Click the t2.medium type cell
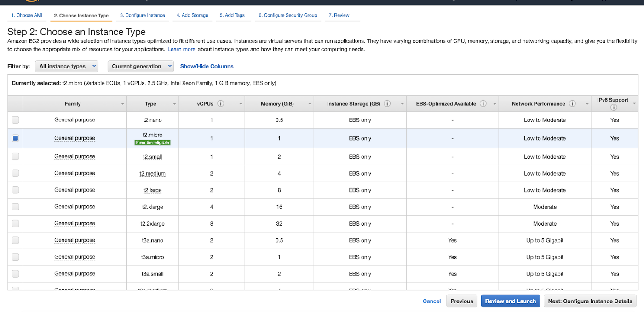Image resolution: width=644 pixels, height=312 pixels. (152, 174)
